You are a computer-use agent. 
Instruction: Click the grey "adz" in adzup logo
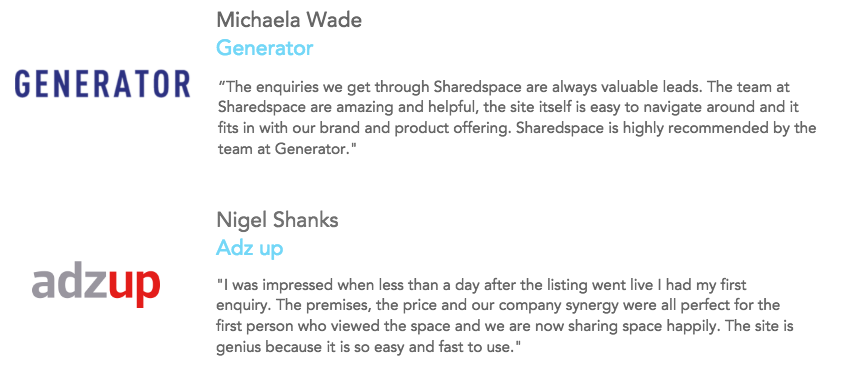click(69, 283)
